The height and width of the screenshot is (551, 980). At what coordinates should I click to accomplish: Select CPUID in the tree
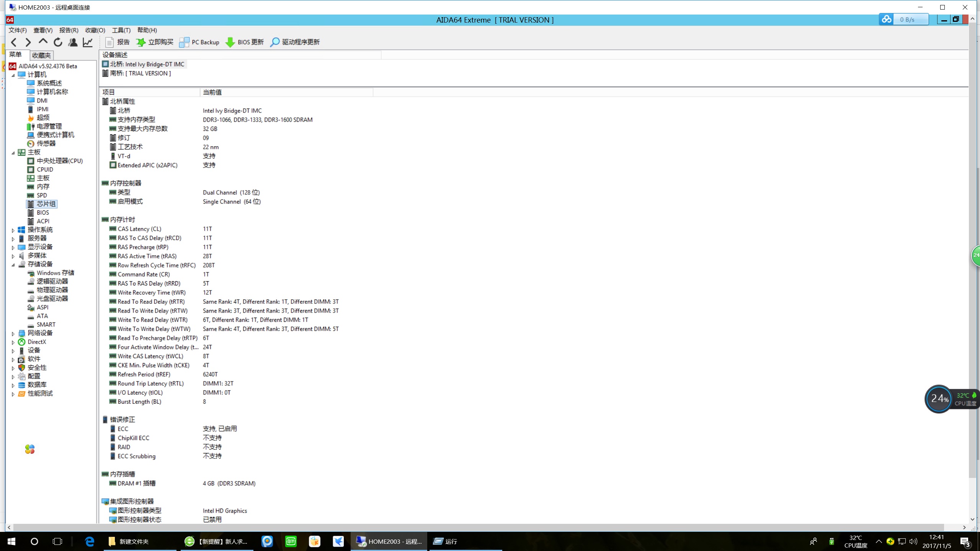(45, 170)
